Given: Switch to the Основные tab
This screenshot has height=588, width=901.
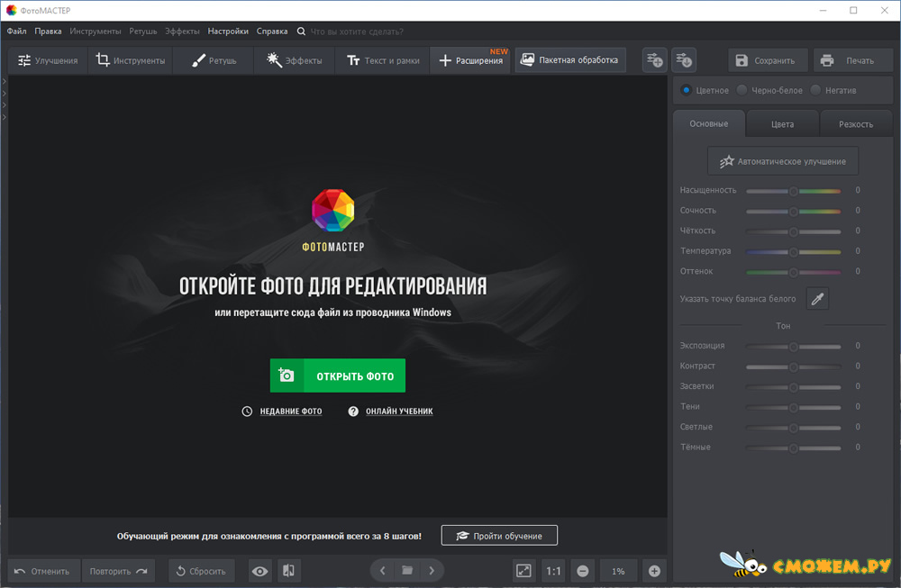Looking at the screenshot, I should click(x=709, y=123).
